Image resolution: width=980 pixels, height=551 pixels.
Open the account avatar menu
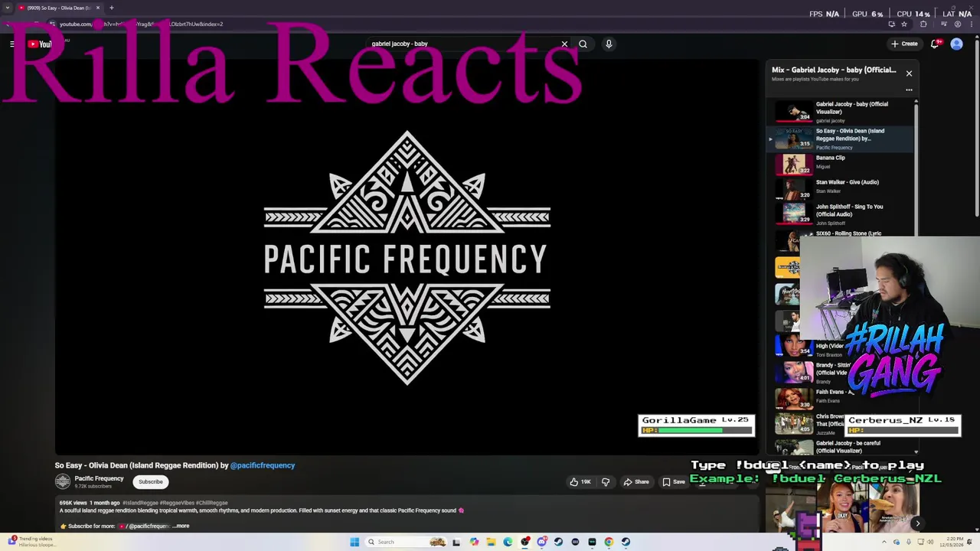click(x=956, y=44)
